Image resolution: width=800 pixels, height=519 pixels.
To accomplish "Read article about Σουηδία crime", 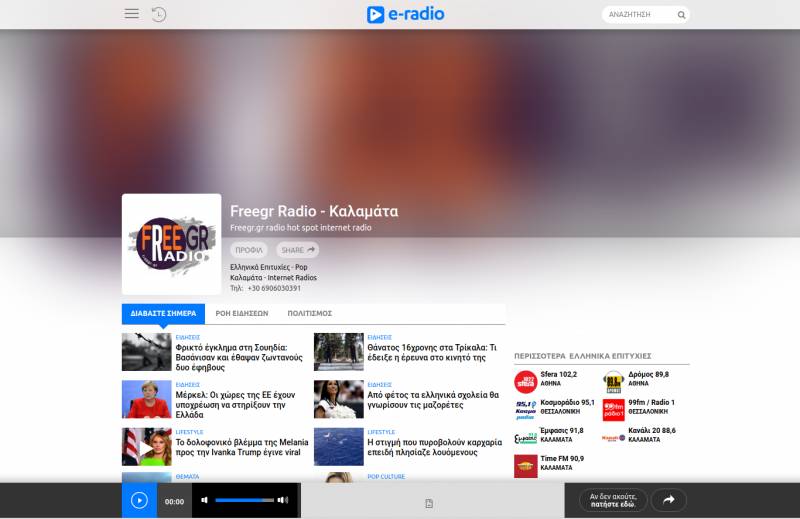I will [239, 357].
